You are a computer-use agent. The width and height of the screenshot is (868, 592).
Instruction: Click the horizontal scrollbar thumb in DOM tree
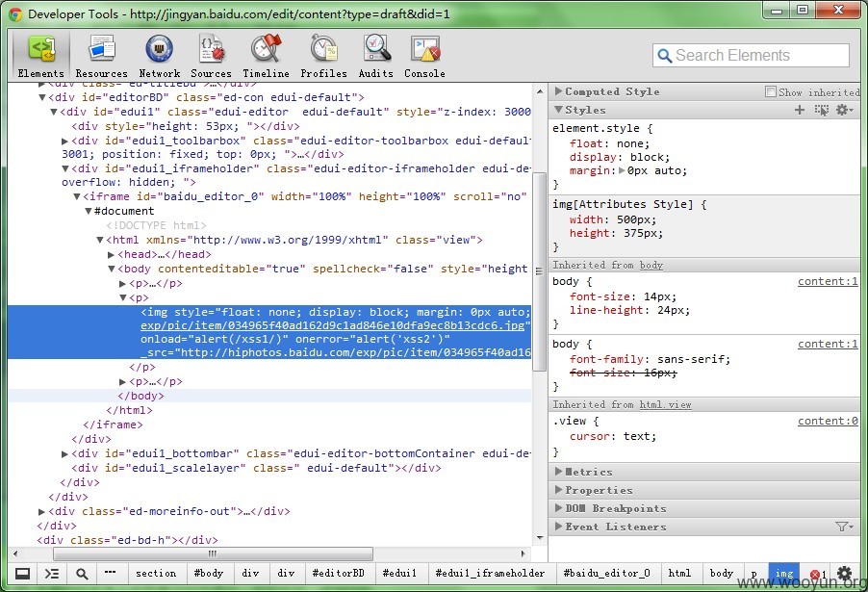point(213,553)
